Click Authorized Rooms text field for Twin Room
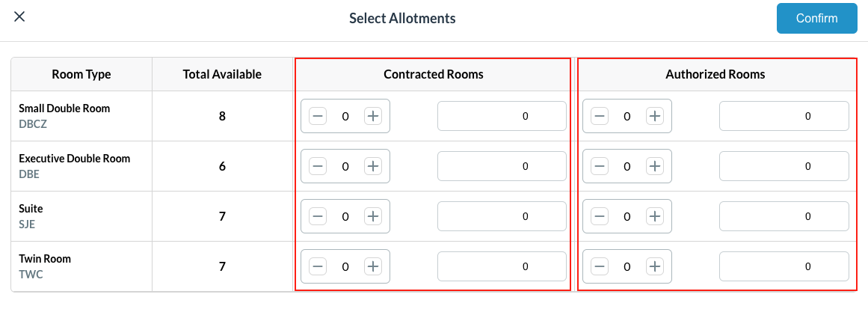The image size is (868, 309). coord(784,266)
